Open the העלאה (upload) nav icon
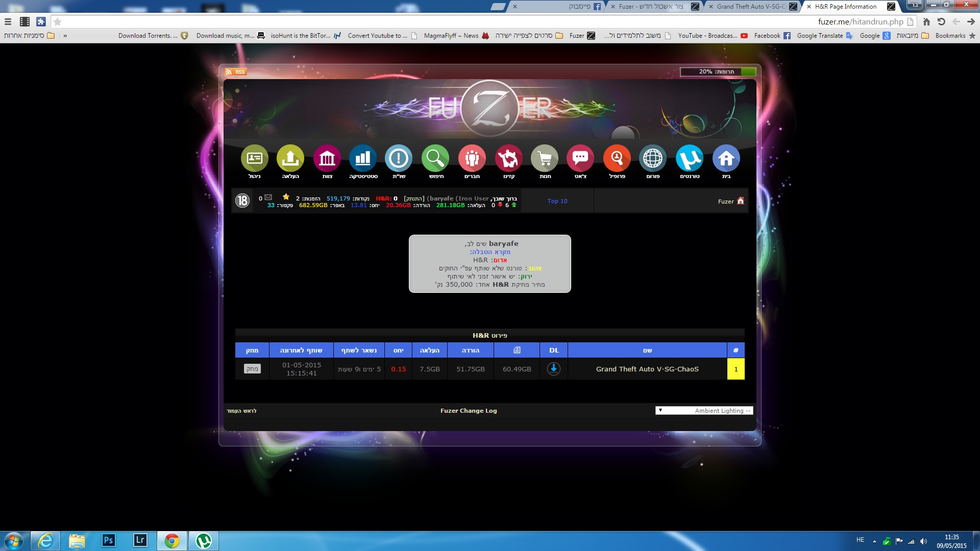Viewport: 980px width, 551px height. coord(290,159)
